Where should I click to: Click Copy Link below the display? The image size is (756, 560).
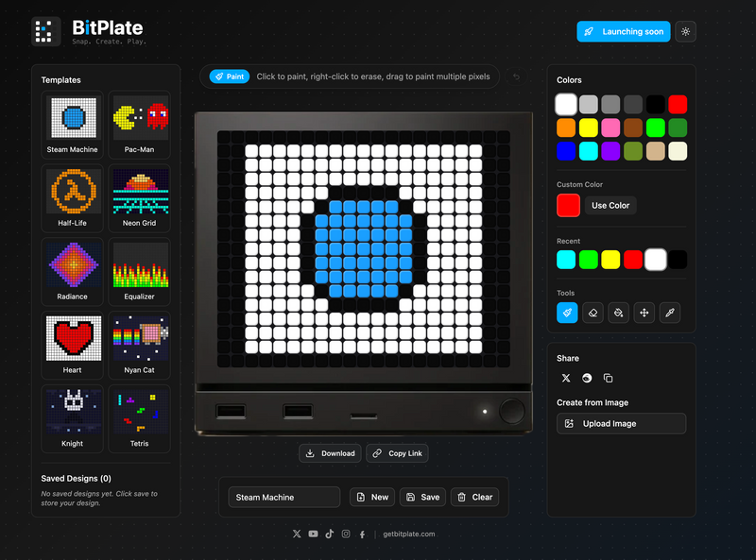click(397, 453)
